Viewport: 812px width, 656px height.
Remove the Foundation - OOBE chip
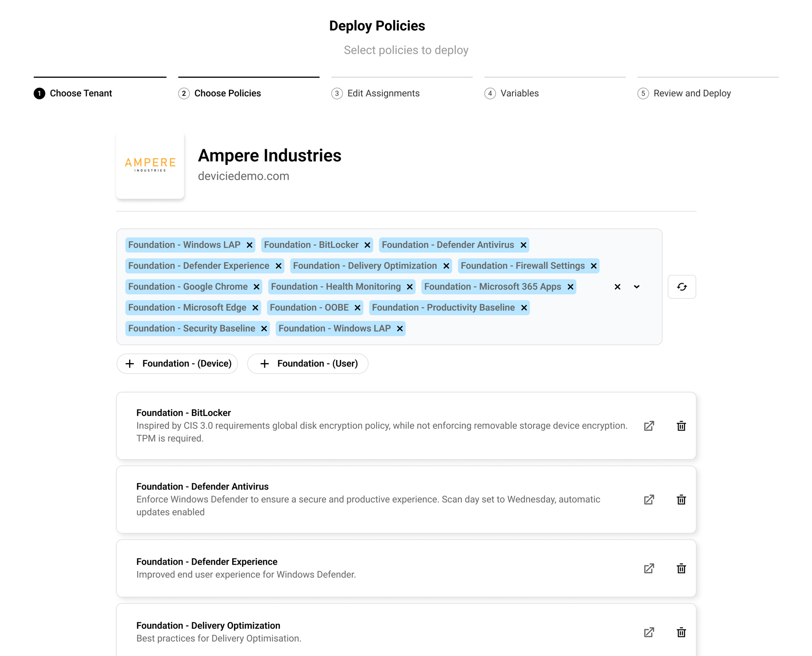pos(357,307)
